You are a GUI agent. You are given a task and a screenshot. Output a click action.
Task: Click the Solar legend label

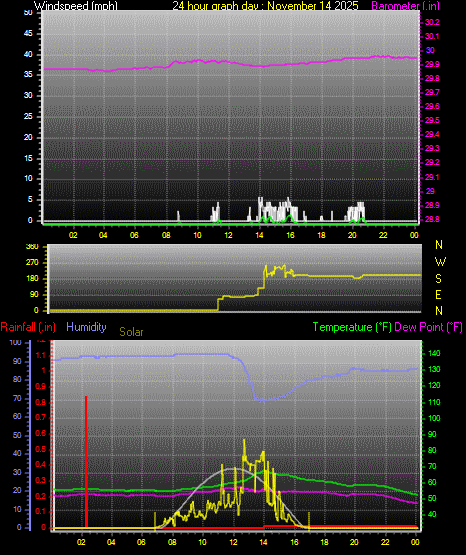[131, 332]
